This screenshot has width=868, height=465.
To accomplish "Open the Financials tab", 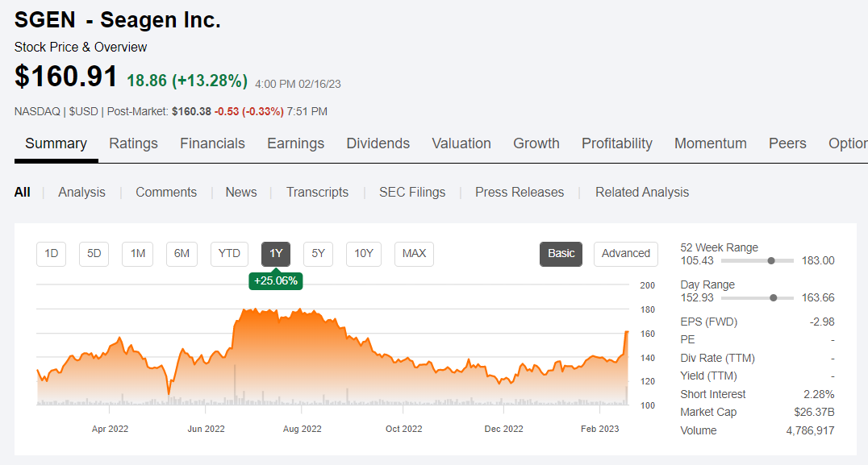I will (x=212, y=143).
